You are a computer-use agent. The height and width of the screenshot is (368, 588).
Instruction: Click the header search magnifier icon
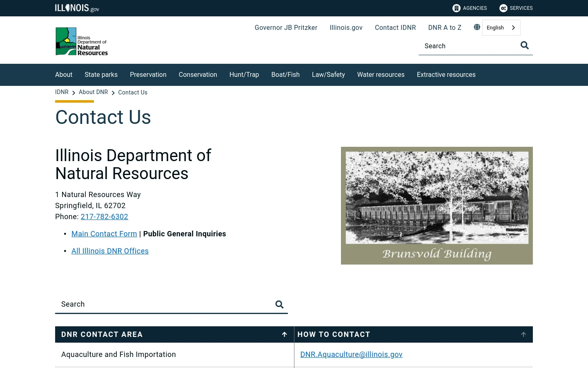525,45
